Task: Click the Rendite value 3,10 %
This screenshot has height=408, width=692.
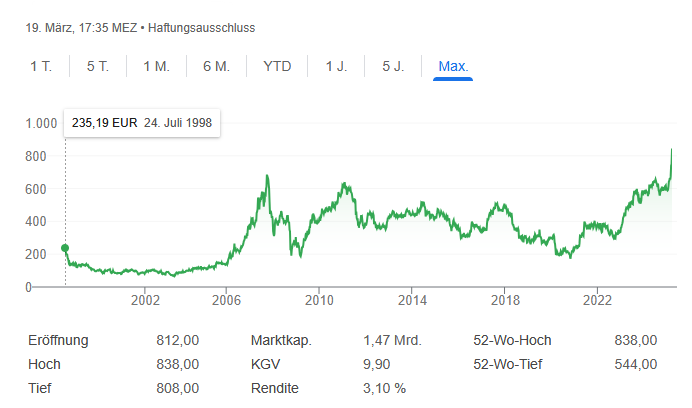Action: pos(385,387)
